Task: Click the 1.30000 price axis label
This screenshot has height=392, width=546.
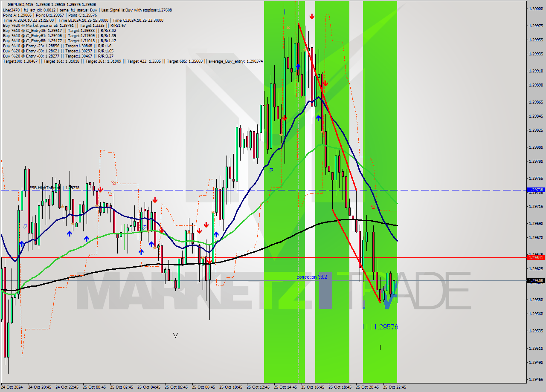Action: pyautogui.click(x=536, y=9)
